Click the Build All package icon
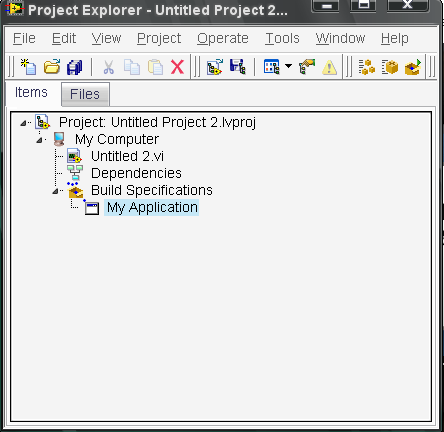Viewport: 444px width, 432px height. tap(413, 67)
